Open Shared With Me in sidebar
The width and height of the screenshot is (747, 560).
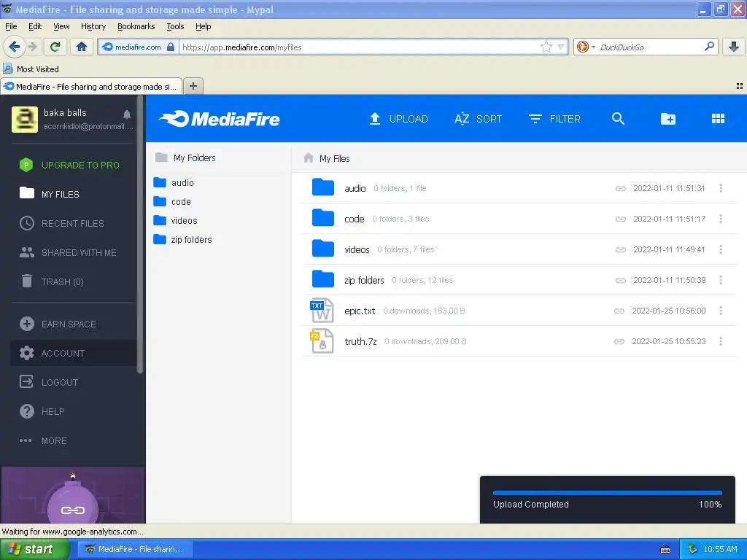point(68,253)
